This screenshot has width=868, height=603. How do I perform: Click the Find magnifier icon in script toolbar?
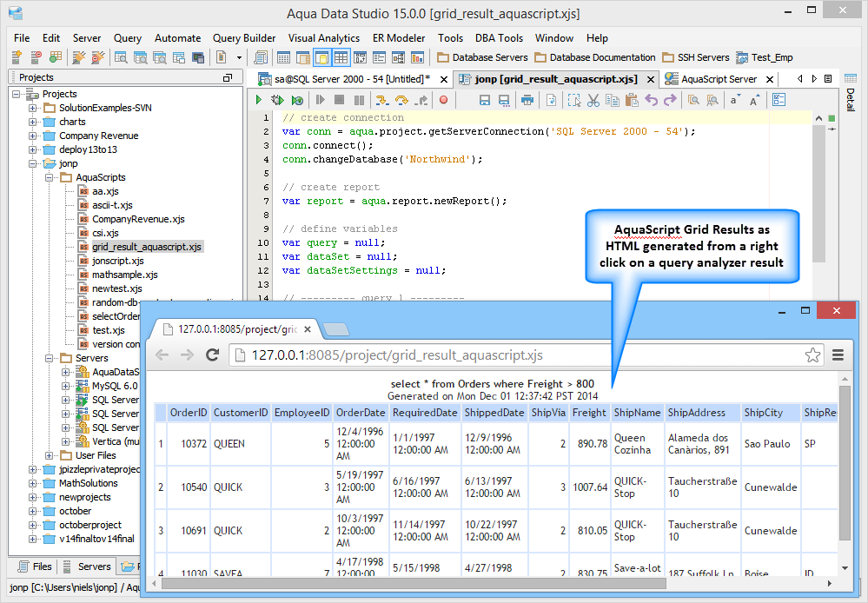pos(693,100)
